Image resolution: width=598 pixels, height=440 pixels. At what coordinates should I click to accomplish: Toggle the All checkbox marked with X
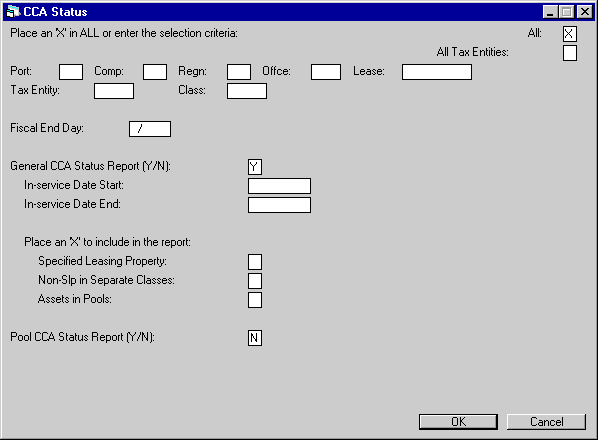[569, 34]
